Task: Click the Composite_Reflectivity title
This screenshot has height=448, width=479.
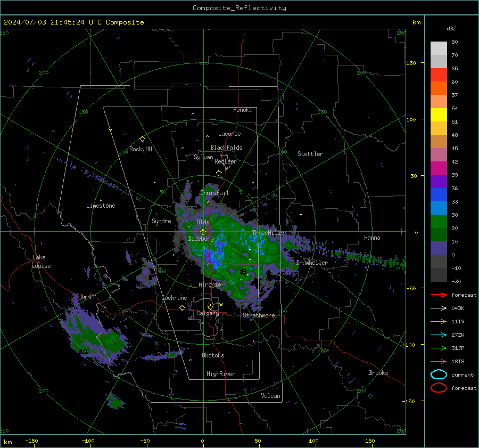Action: pyautogui.click(x=239, y=8)
